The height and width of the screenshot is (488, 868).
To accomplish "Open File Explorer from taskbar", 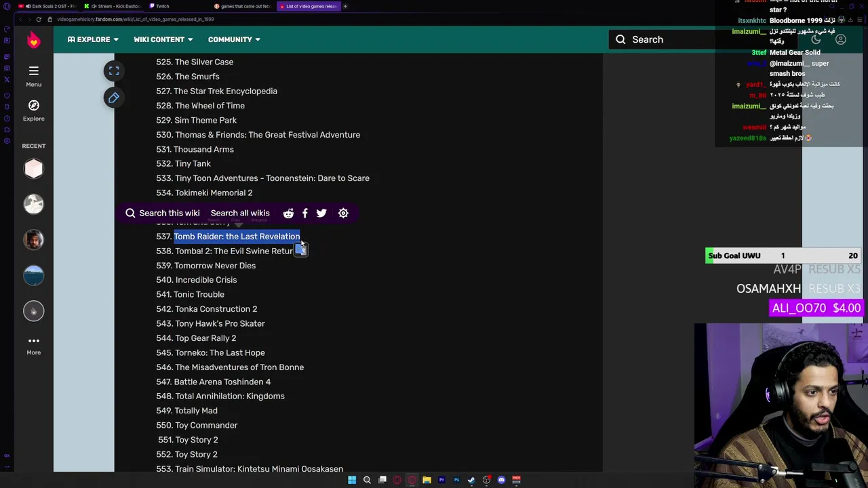I will 427,480.
